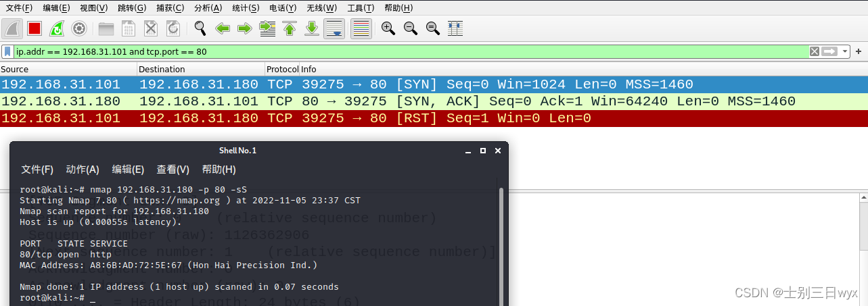Screen dimensions: 868x306
Task: Reset text to normal size
Action: [433, 28]
